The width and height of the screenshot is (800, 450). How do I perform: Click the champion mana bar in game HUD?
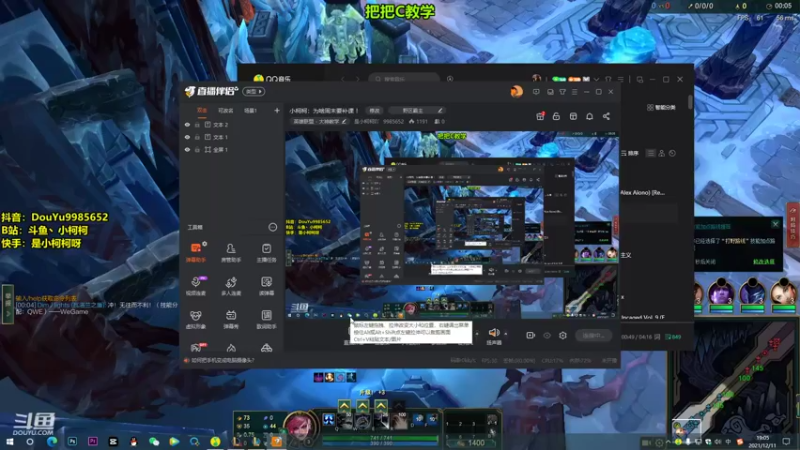point(381,443)
